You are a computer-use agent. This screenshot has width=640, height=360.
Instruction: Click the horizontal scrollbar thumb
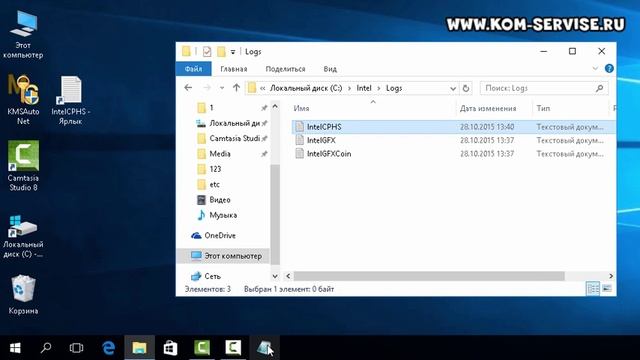tap(429, 276)
